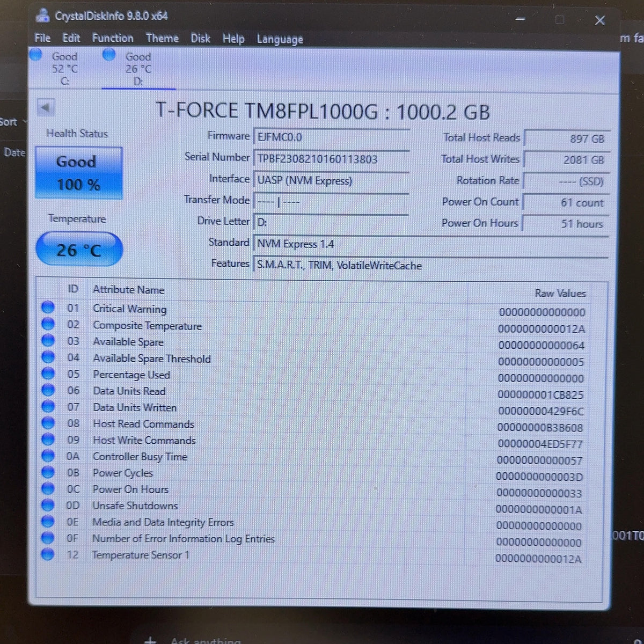Click the Drive Letter field D:

331,222
